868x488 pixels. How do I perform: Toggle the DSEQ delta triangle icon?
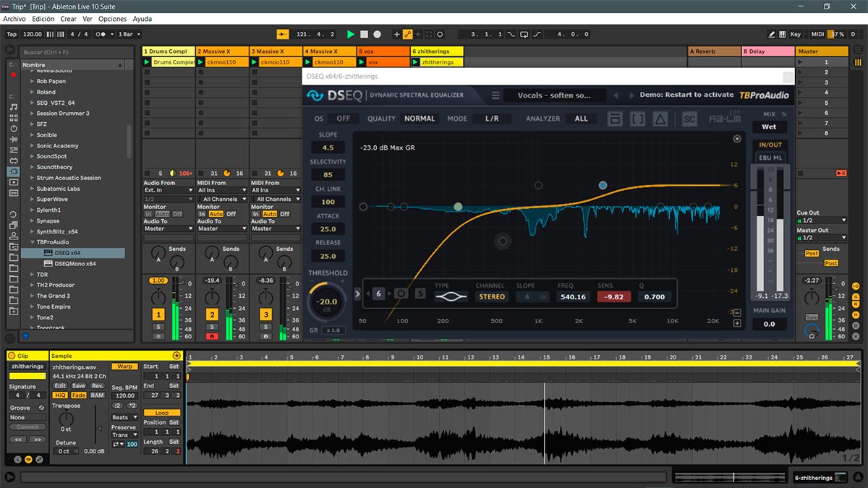[660, 119]
